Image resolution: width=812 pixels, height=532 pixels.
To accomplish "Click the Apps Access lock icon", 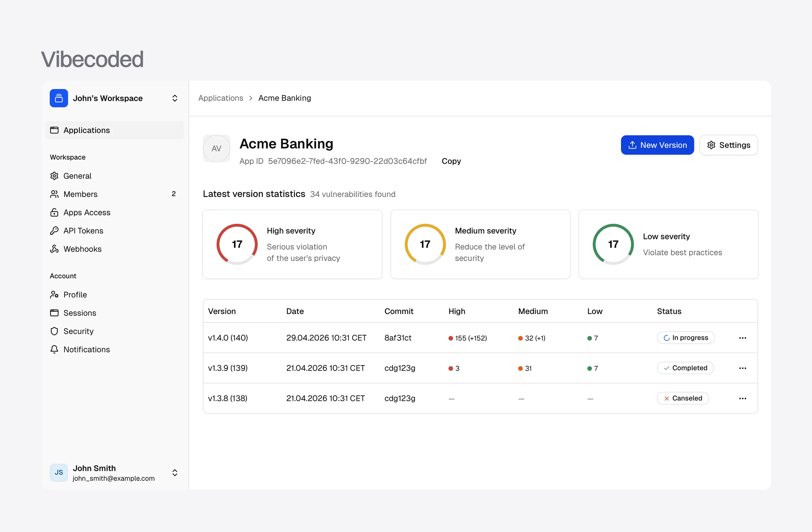I will pos(54,212).
